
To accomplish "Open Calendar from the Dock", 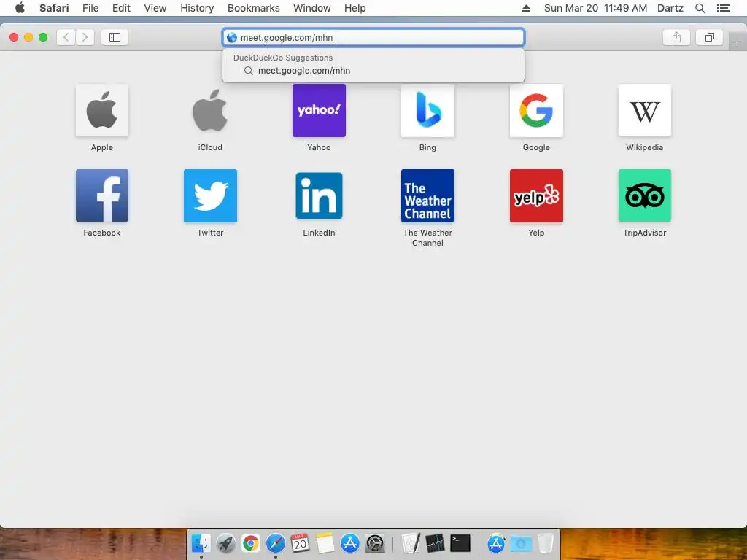I will [x=300, y=543].
